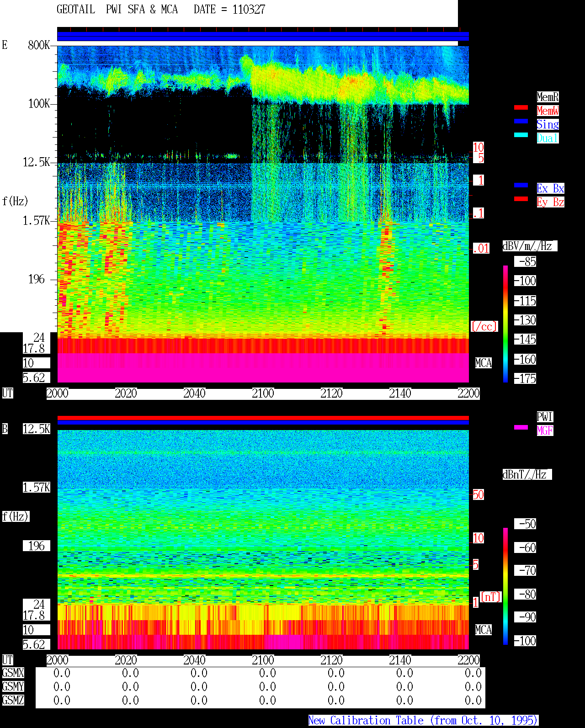The height and width of the screenshot is (728, 585).
Task: Click the 800K frequency axis label
Action: tap(39, 45)
